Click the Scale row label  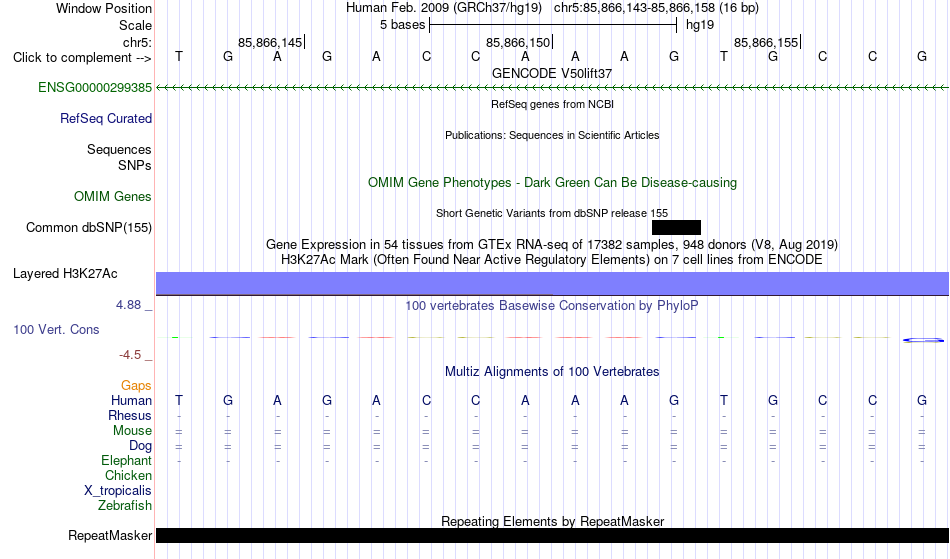135,25
